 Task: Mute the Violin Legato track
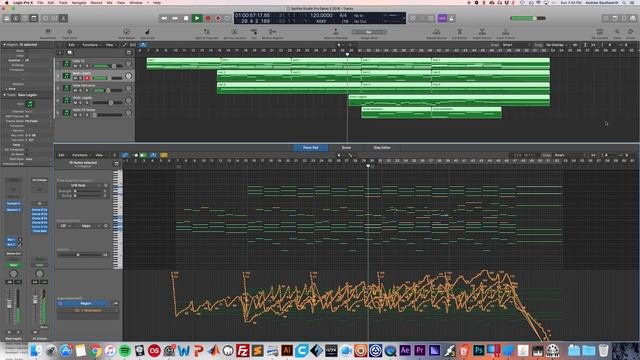[x=75, y=103]
